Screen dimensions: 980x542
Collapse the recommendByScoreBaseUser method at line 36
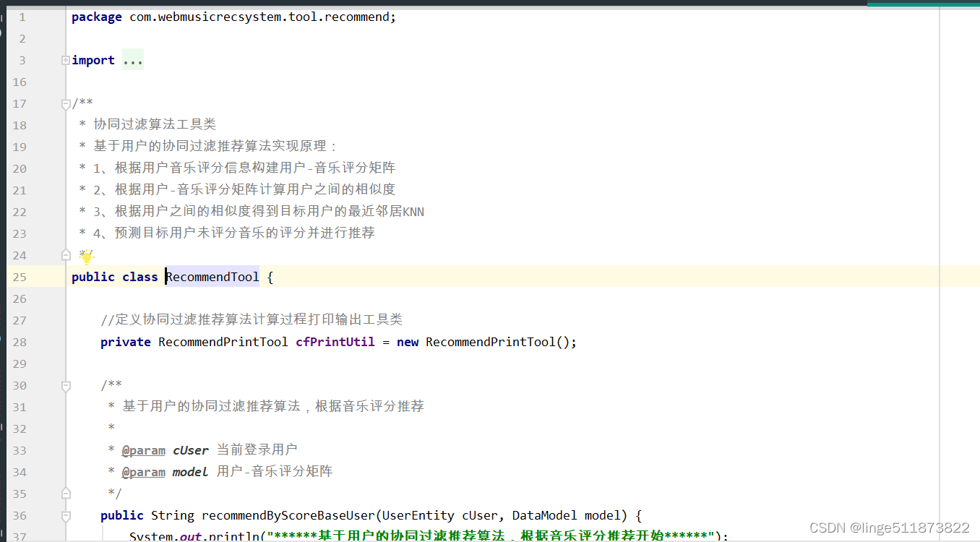click(66, 516)
